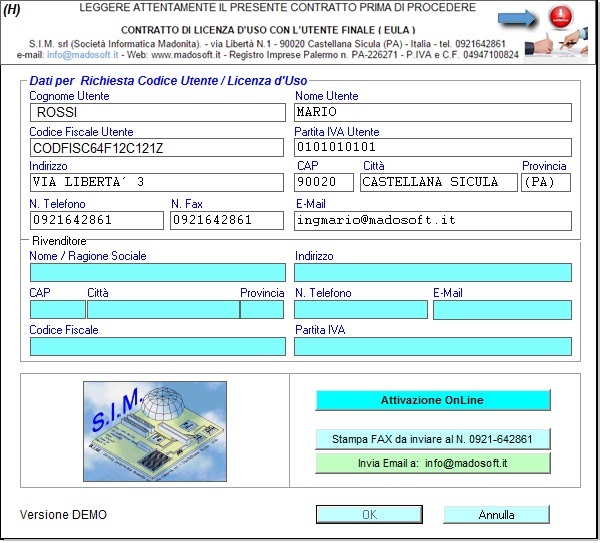
Task: Click the N. Telefono field of the user
Action: [x=97, y=220]
